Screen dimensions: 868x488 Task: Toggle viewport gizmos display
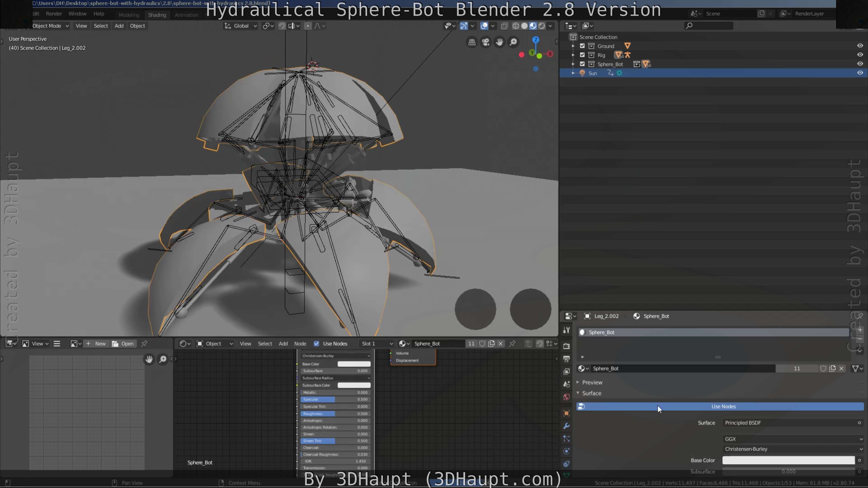[x=464, y=26]
